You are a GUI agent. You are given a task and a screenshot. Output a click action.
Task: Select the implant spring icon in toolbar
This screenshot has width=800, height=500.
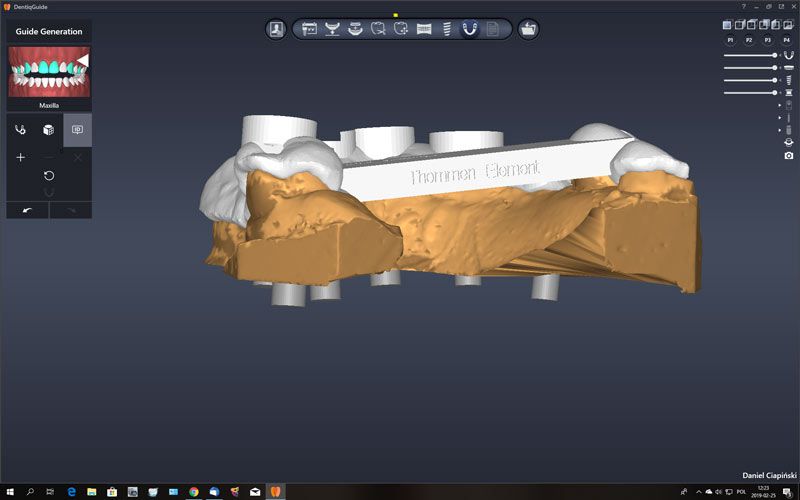[447, 29]
